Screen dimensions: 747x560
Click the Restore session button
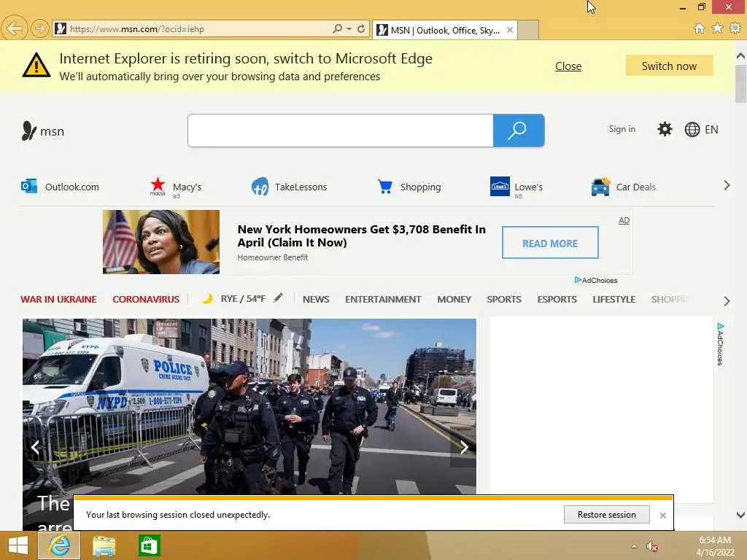(606, 514)
